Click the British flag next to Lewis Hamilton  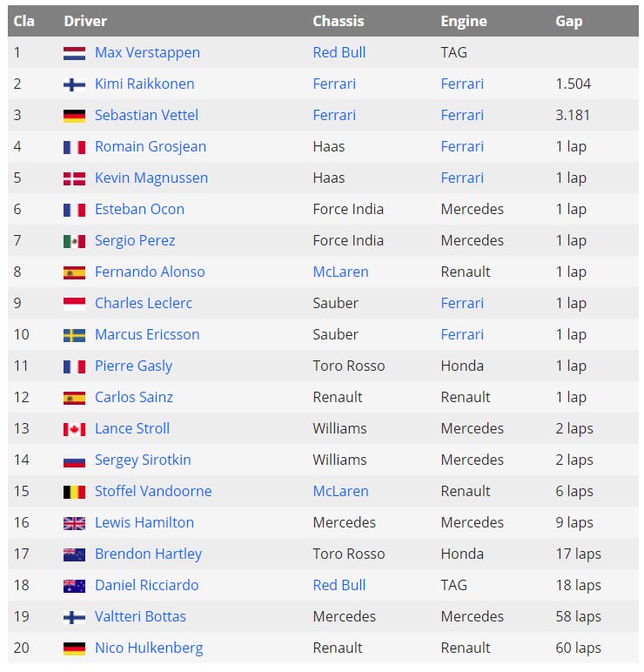(74, 523)
